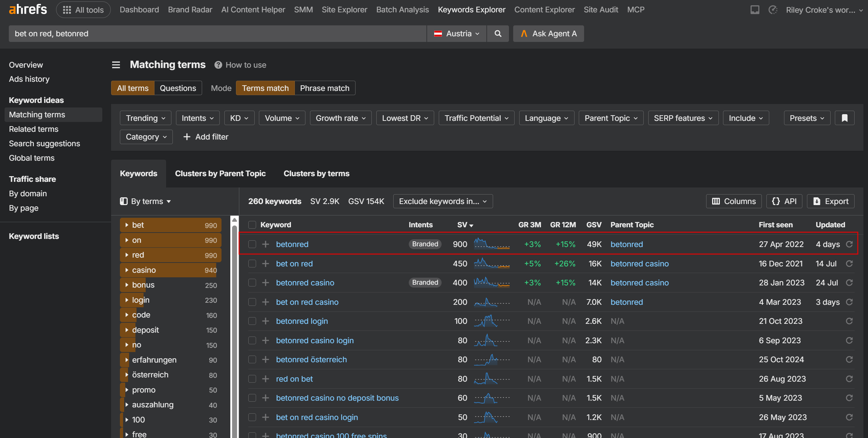Toggle the select-all keywords checkbox
Image resolution: width=868 pixels, height=438 pixels.
(x=252, y=225)
